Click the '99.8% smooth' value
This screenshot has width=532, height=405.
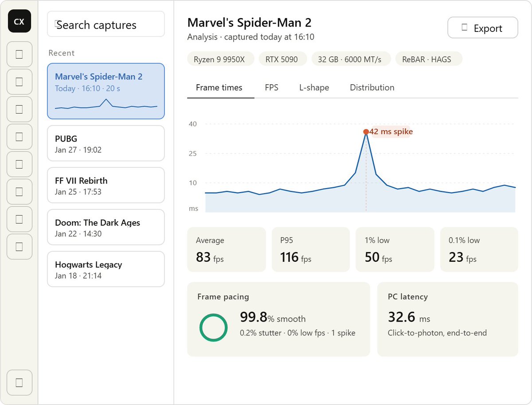(273, 318)
